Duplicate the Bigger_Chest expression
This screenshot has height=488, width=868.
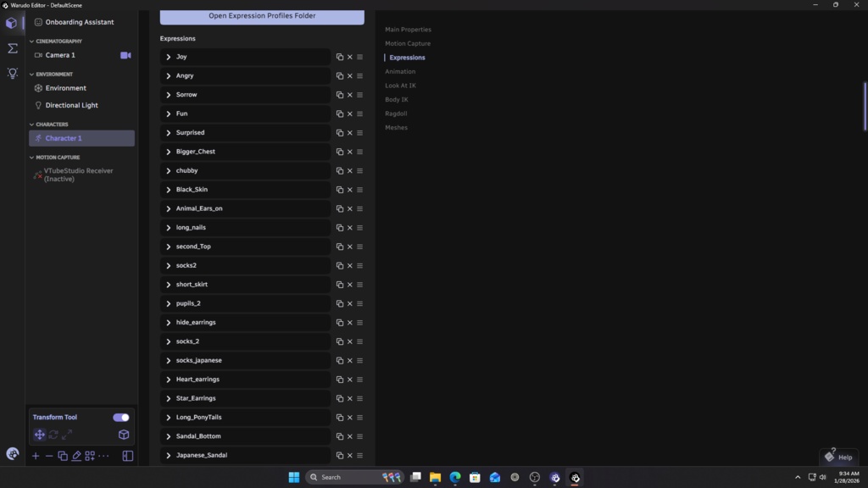[340, 152]
